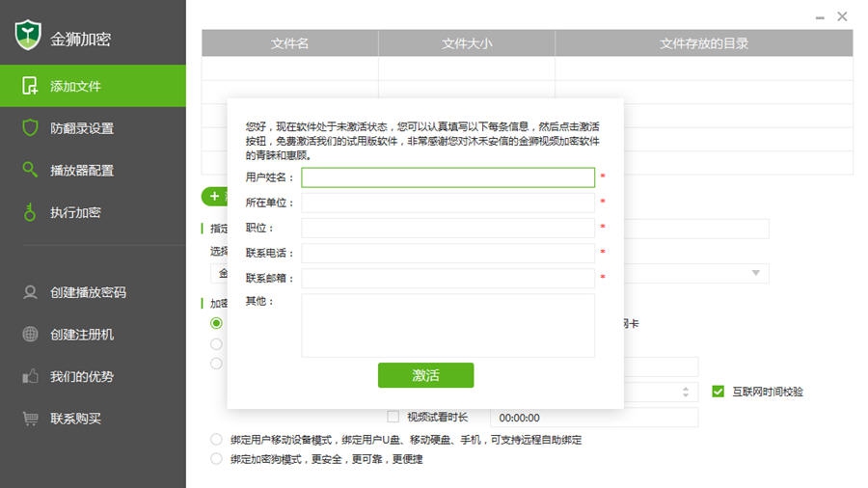Focus the 所在单位 input field
868x488 pixels.
point(448,203)
